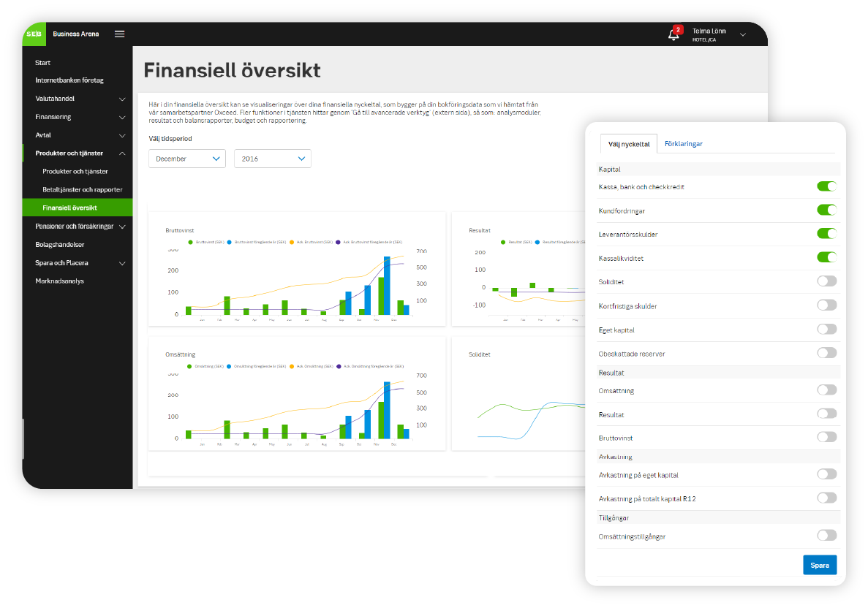Switch to the Förklaringar tab

point(683,144)
